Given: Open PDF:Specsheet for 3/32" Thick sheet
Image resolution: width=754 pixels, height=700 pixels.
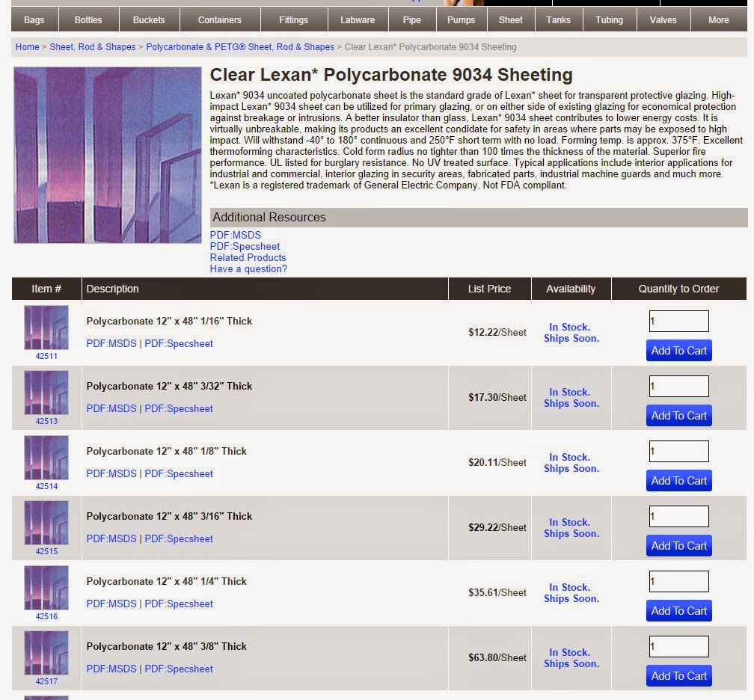Looking at the screenshot, I should tap(179, 408).
